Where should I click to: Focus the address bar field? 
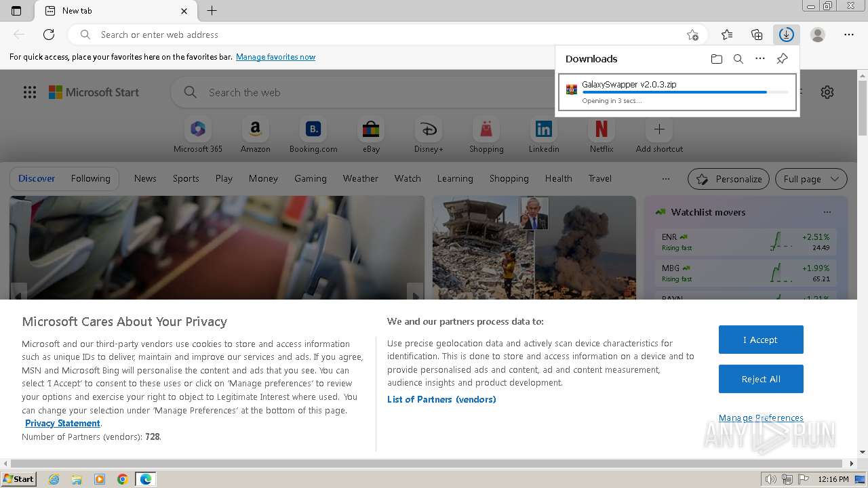point(387,35)
